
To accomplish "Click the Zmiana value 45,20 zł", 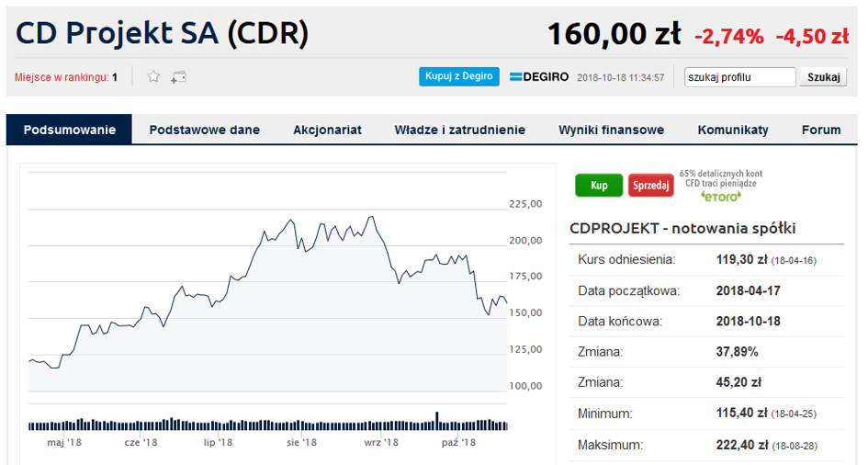I will point(738,382).
